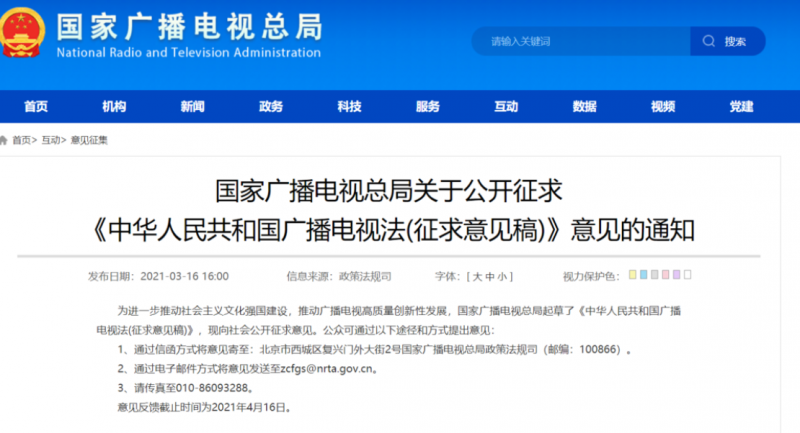The width and height of the screenshot is (800, 433).
Task: Click the national emblem logo
Action: coord(24,36)
